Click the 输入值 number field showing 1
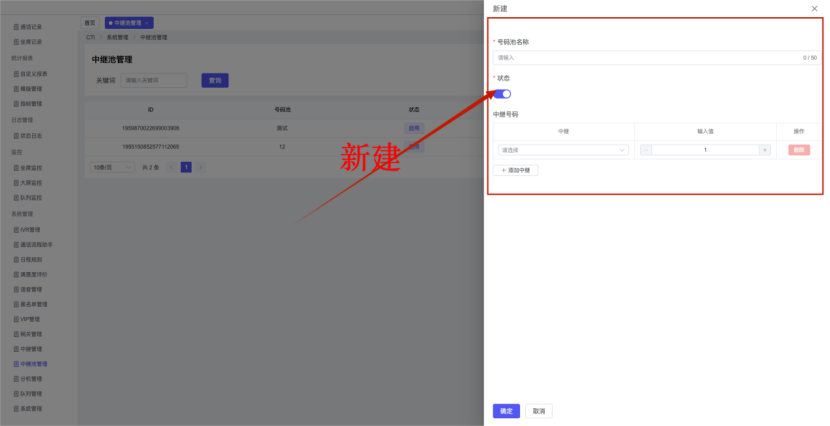This screenshot has width=830, height=426. coord(705,150)
